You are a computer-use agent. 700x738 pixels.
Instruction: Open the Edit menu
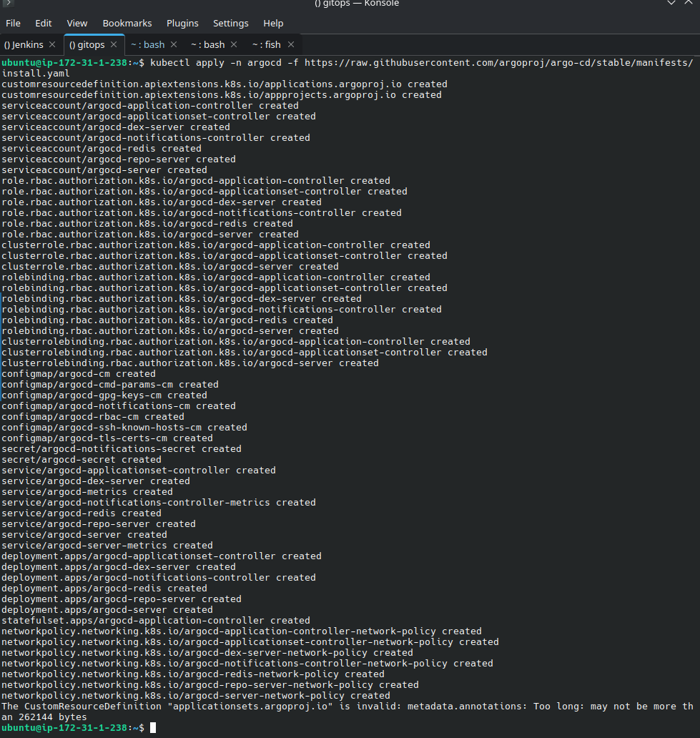point(44,23)
